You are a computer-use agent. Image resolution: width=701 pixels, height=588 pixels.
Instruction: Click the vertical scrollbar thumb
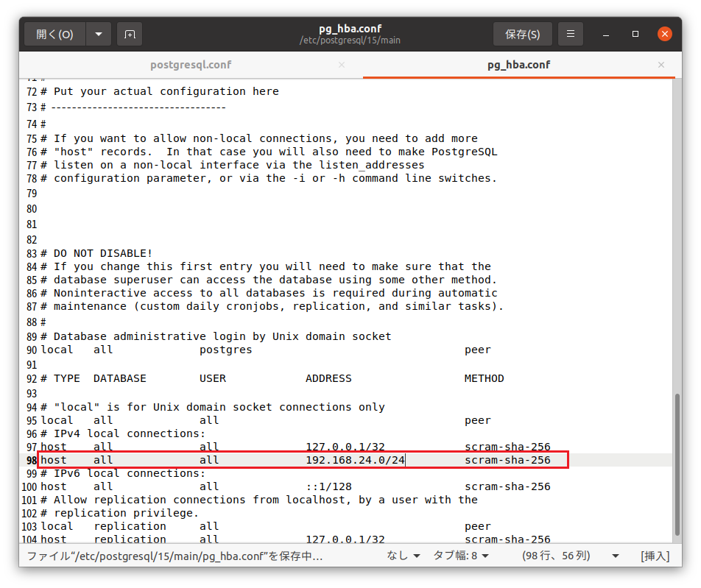click(677, 464)
